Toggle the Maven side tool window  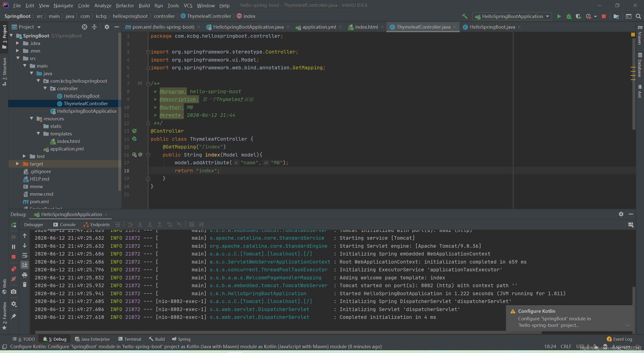point(639,35)
